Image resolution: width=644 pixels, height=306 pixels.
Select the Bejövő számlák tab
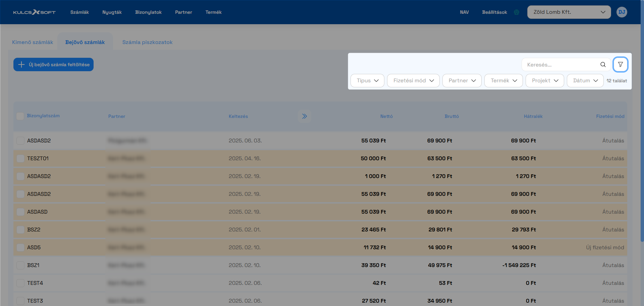(x=85, y=42)
